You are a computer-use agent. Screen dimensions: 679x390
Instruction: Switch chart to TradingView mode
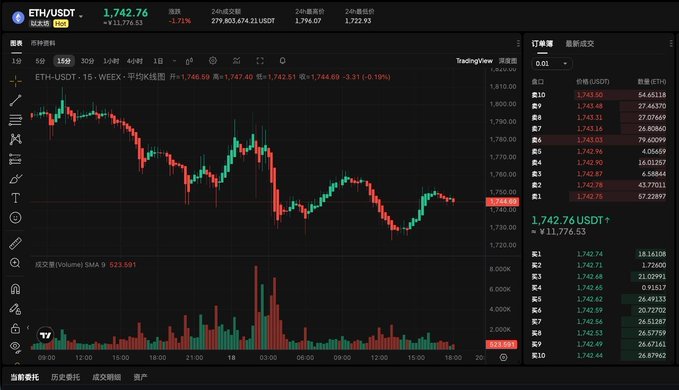(474, 61)
